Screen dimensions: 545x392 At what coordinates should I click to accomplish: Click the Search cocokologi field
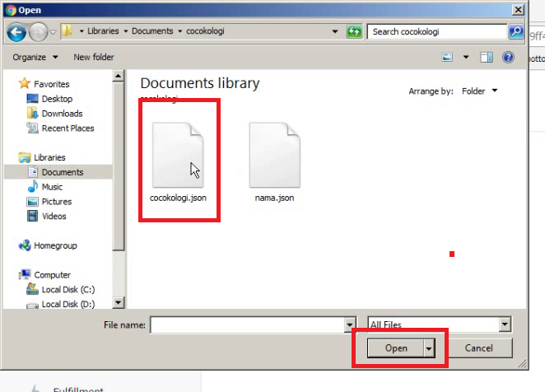(437, 31)
